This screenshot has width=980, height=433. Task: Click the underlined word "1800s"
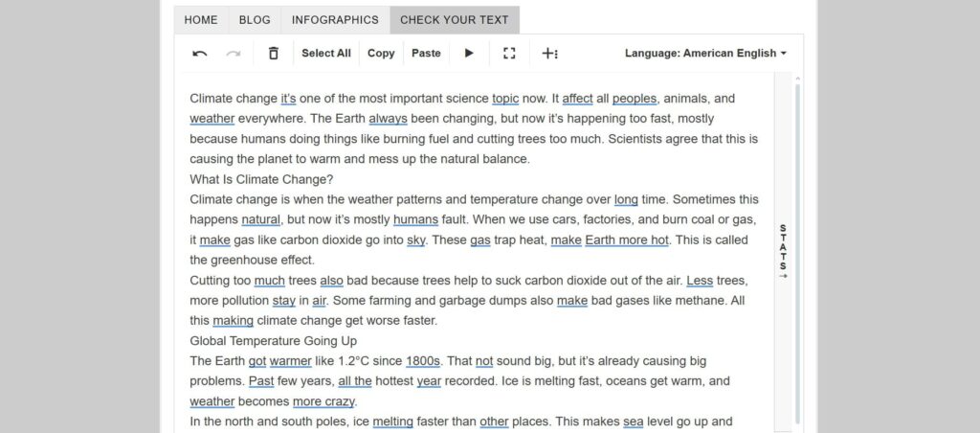point(423,361)
